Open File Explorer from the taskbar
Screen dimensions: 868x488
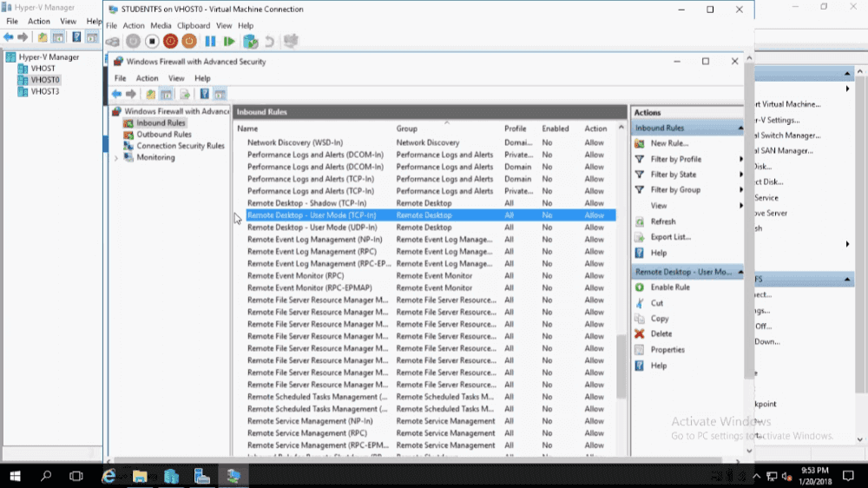(x=140, y=476)
